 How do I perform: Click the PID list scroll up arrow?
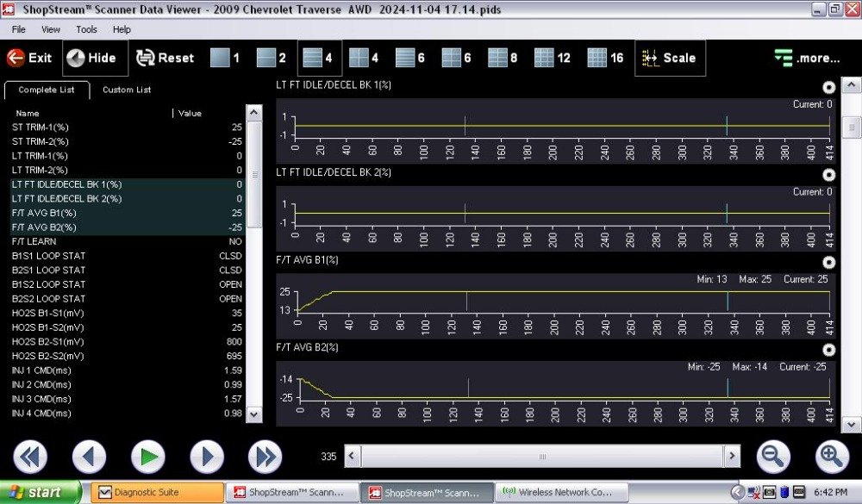pyautogui.click(x=254, y=113)
